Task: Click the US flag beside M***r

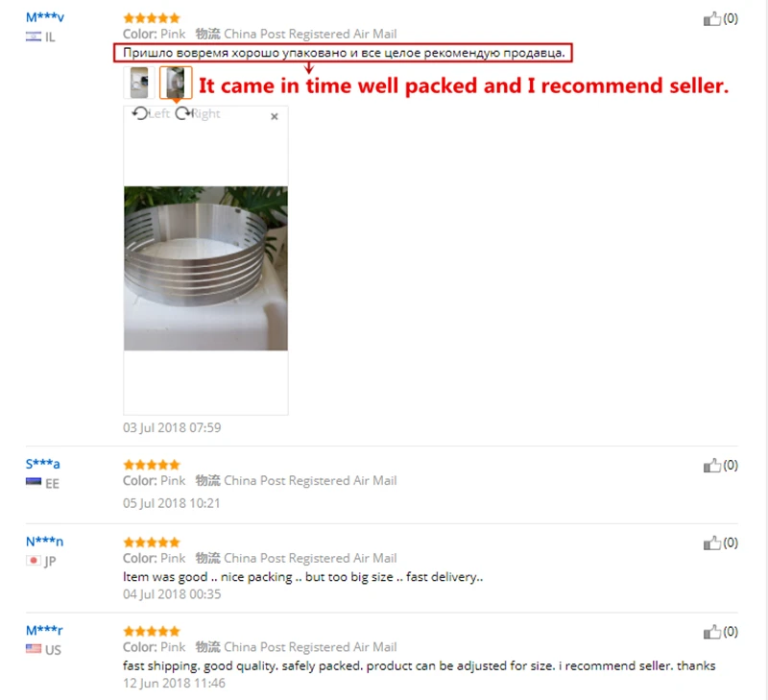Action: pyautogui.click(x=34, y=649)
